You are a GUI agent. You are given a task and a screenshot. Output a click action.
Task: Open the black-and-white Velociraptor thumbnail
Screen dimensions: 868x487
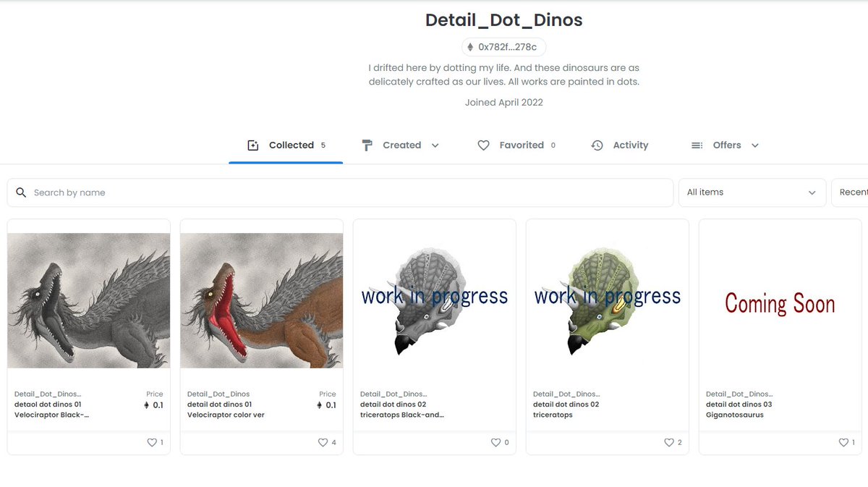click(x=88, y=300)
